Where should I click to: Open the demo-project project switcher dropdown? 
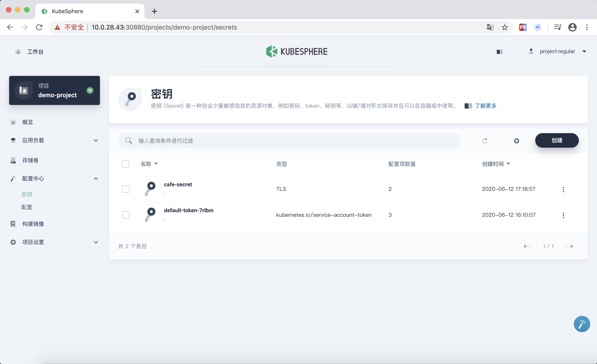[x=90, y=90]
